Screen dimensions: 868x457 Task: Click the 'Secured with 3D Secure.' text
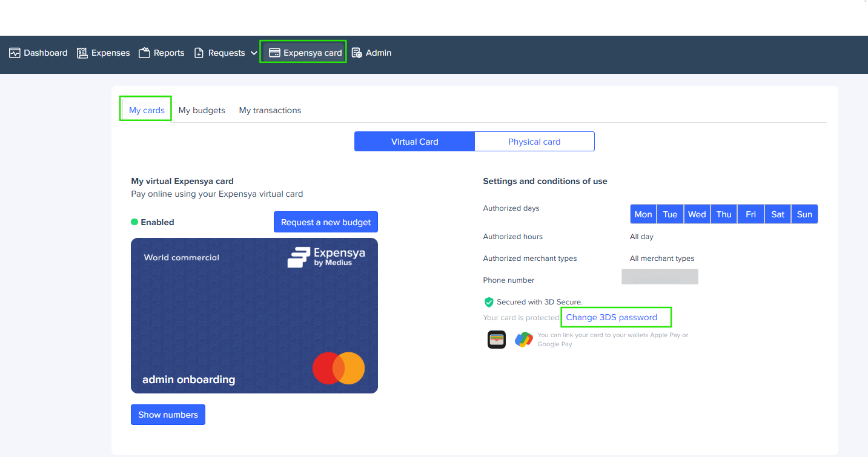[x=540, y=302]
